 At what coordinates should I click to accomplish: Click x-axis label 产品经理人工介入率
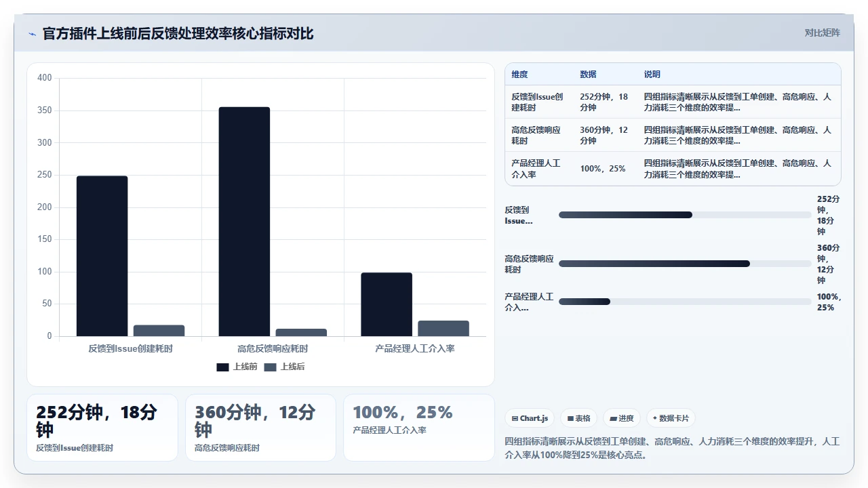click(415, 348)
